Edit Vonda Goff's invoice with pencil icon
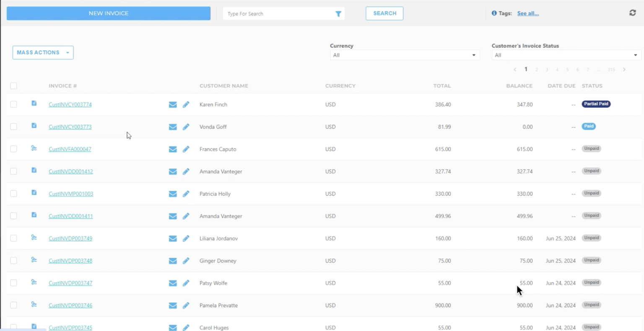The width and height of the screenshot is (644, 331). coord(186,127)
